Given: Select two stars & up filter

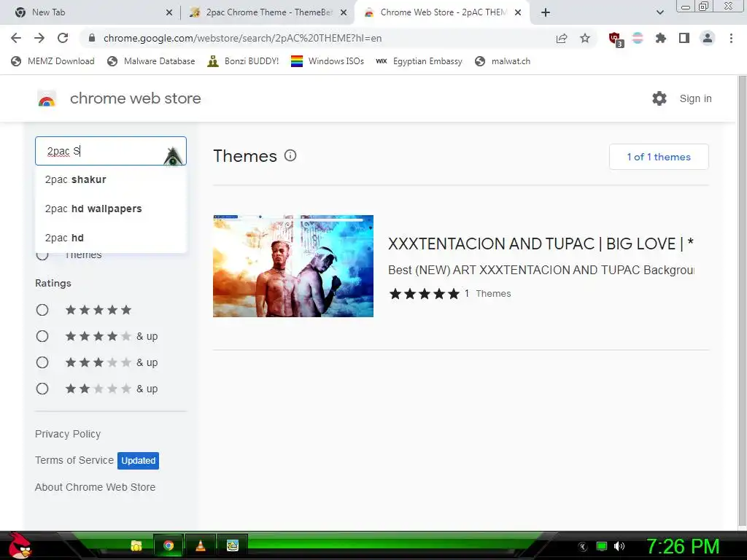Looking at the screenshot, I should (42, 389).
